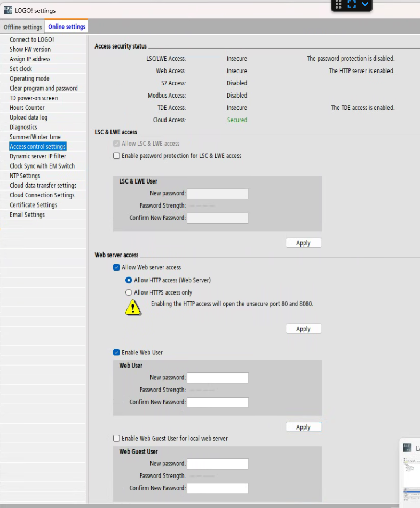Open Upload data log
The image size is (420, 508).
point(28,117)
